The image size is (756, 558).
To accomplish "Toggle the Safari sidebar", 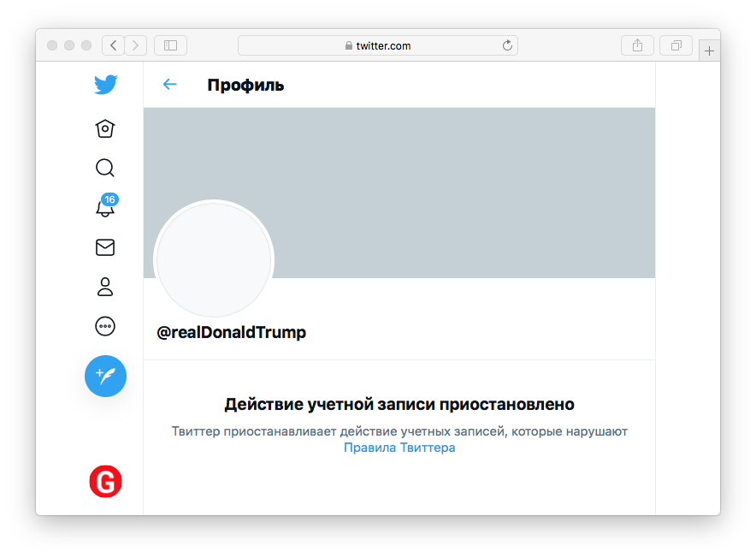I will (170, 45).
